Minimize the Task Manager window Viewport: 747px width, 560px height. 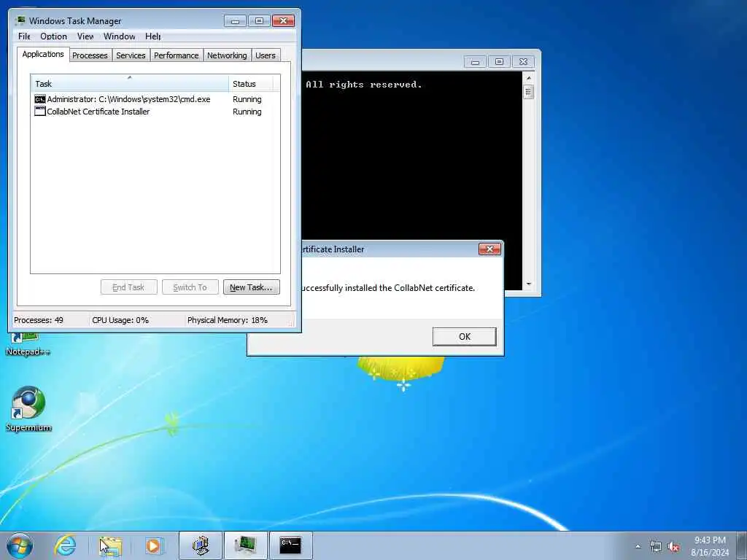(236, 21)
